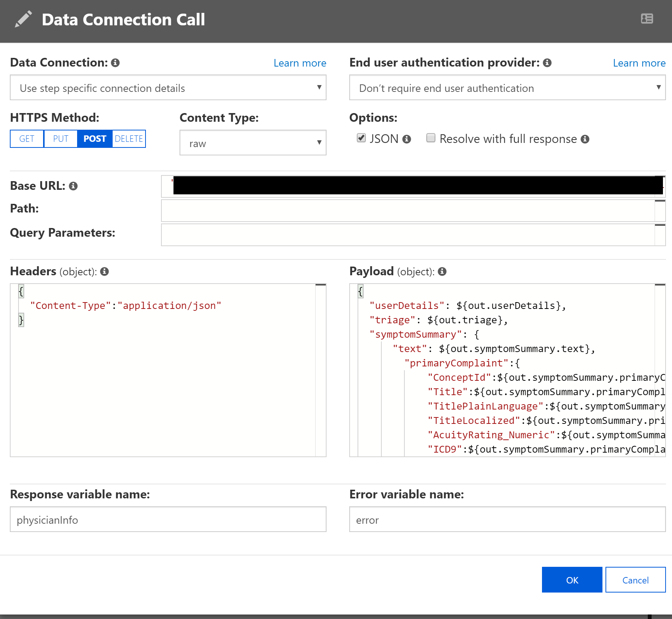This screenshot has height=619, width=672.
Task: Open the end user authentication dropdown
Action: pos(507,88)
